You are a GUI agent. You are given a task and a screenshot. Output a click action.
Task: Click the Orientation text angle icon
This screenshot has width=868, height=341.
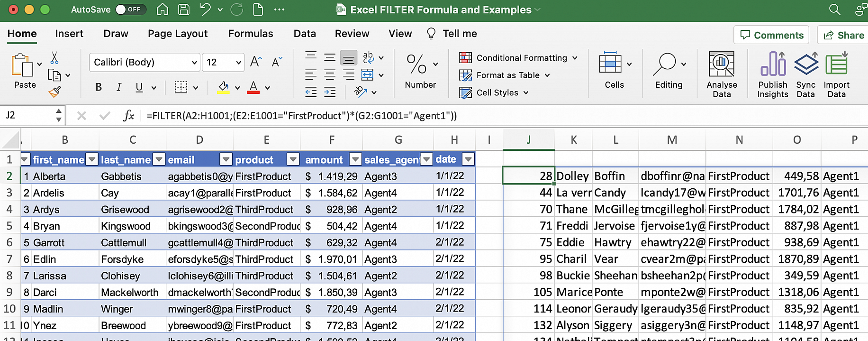(x=361, y=92)
